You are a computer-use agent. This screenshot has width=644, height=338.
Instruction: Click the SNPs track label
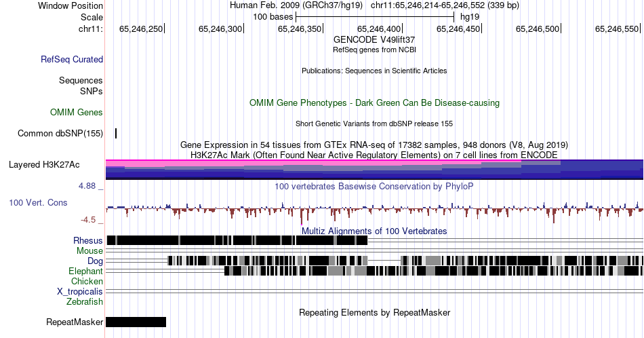[x=92, y=91]
